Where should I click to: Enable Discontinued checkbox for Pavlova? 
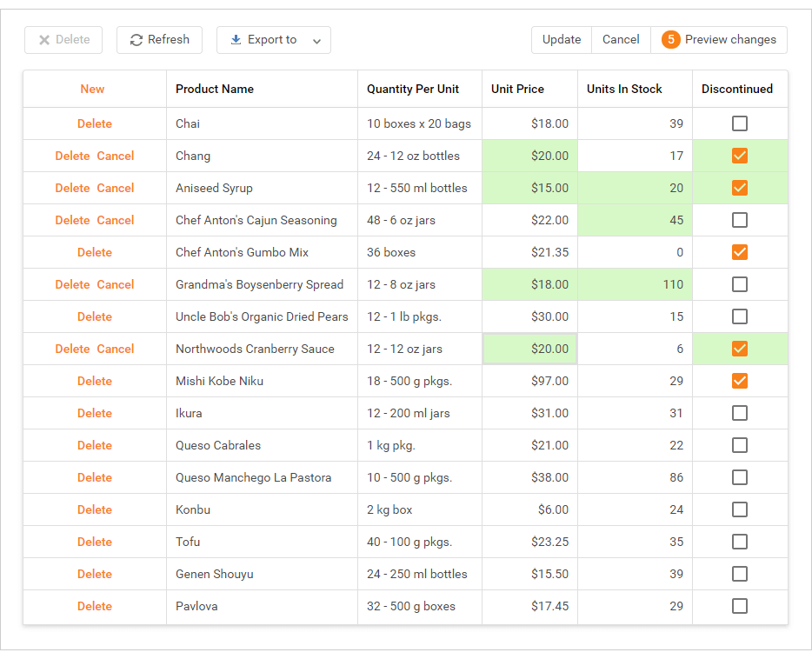tap(740, 606)
